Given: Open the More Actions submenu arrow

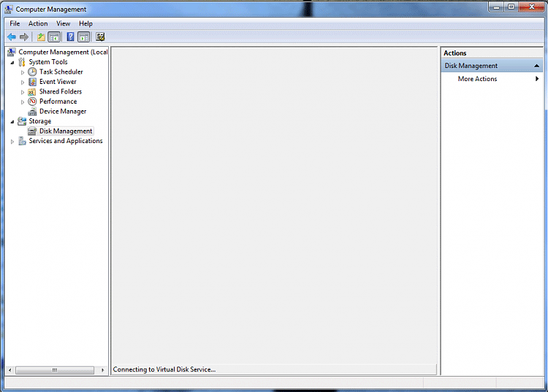Looking at the screenshot, I should 537,79.
